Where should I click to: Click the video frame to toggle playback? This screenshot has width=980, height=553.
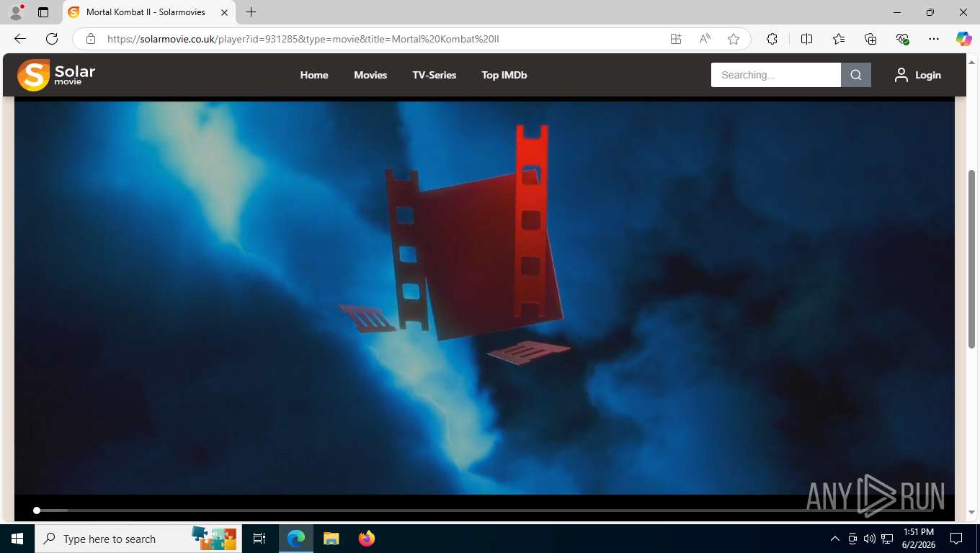click(484, 297)
